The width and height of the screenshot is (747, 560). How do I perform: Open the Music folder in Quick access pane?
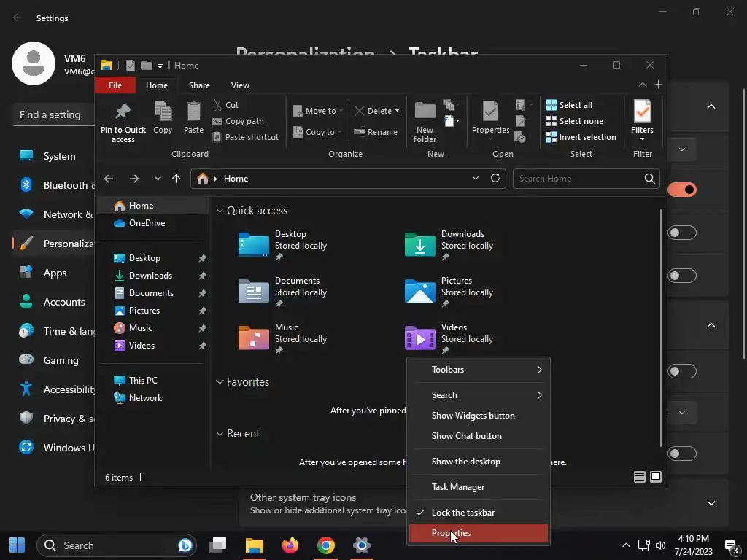282,338
